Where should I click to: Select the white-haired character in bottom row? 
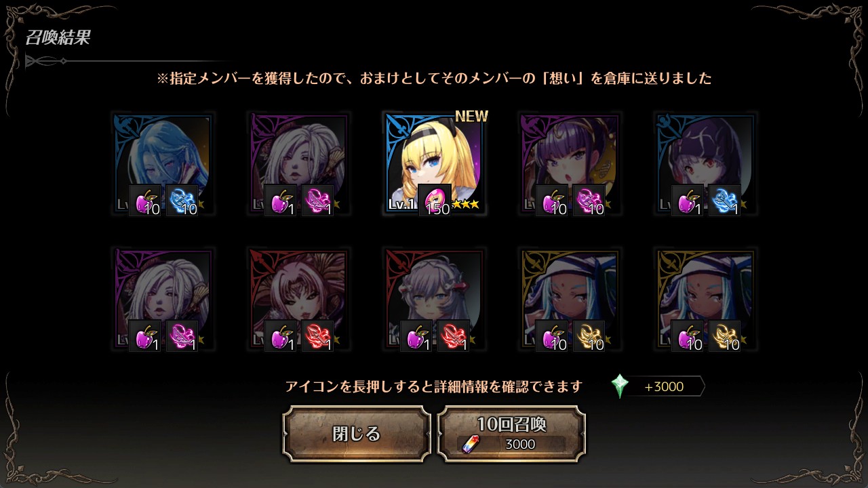click(x=163, y=299)
